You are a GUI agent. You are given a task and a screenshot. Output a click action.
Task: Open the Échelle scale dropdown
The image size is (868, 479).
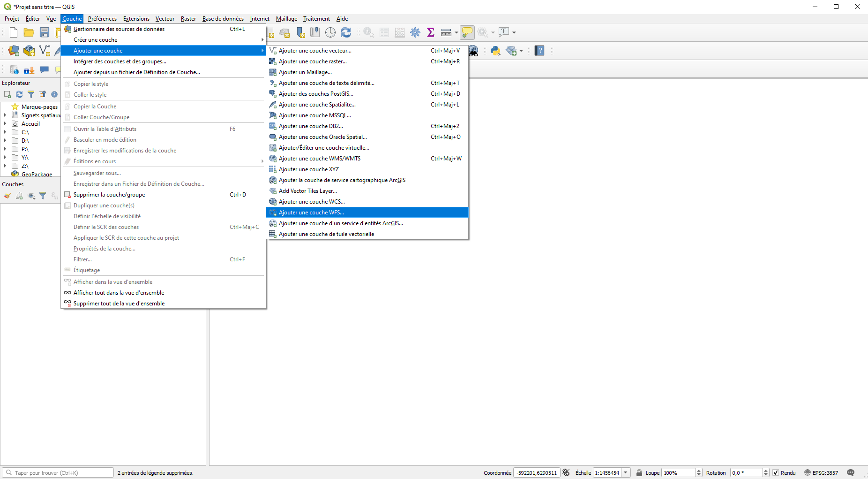pos(626,473)
